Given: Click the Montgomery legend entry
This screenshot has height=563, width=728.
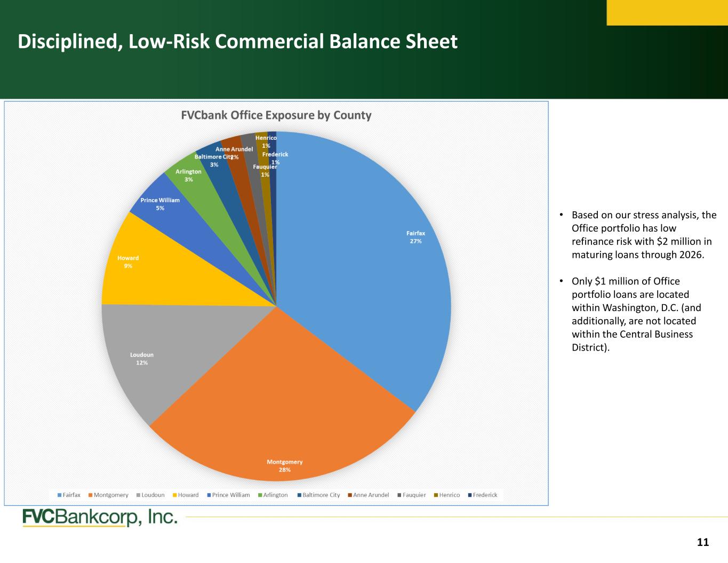Looking at the screenshot, I should pyautogui.click(x=109, y=495).
